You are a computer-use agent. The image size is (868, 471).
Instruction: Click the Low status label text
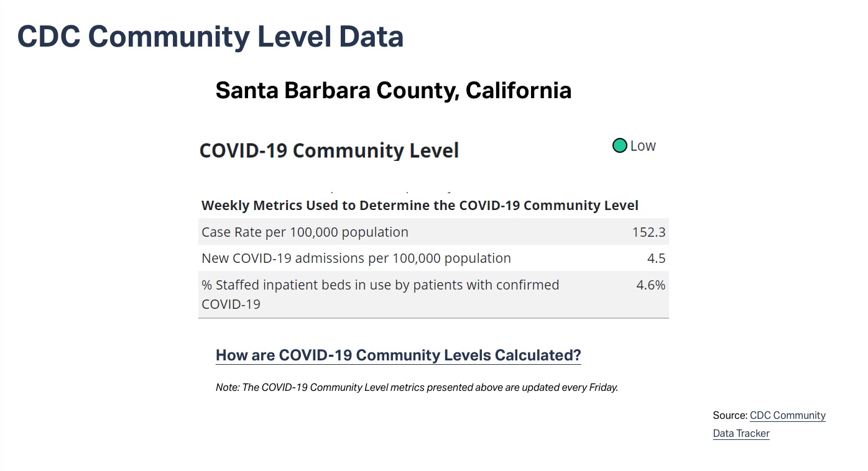click(x=643, y=146)
